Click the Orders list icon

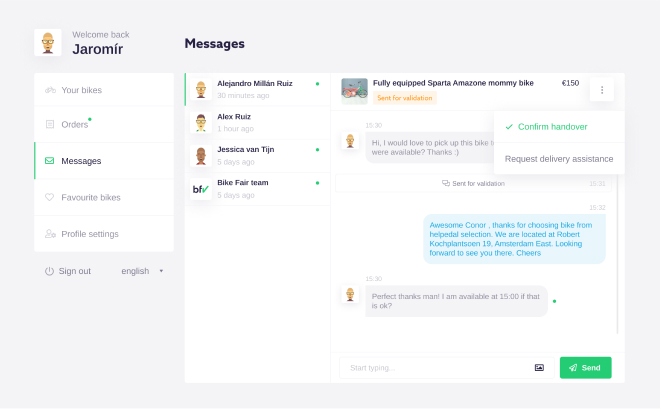click(50, 125)
